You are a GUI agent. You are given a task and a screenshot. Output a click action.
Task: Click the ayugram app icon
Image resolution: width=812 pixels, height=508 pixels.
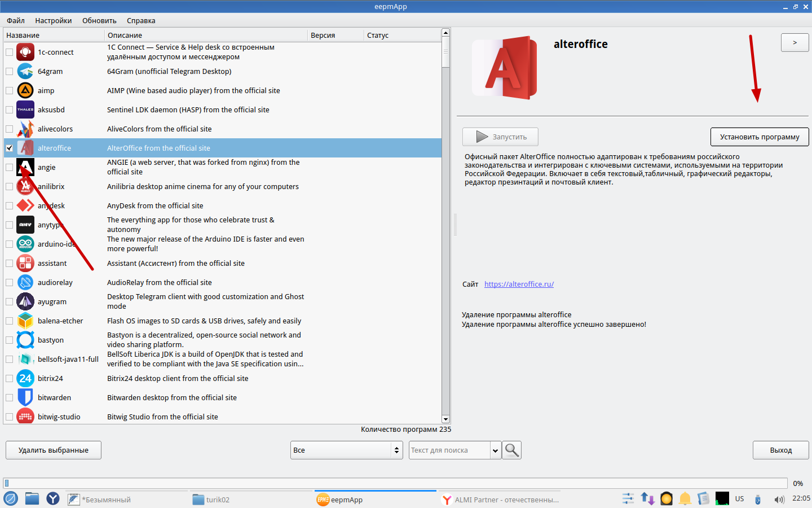25,301
